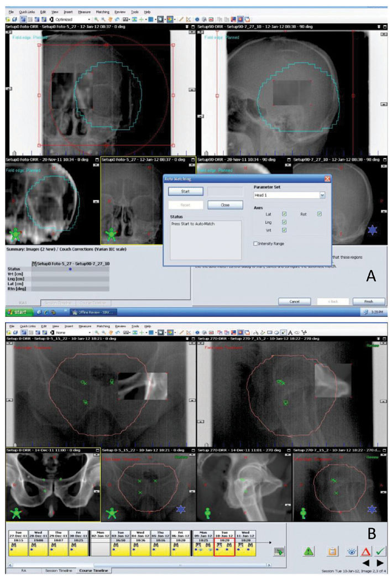Click the green crosshair icon in the skull window toolbar

coord(141,19)
